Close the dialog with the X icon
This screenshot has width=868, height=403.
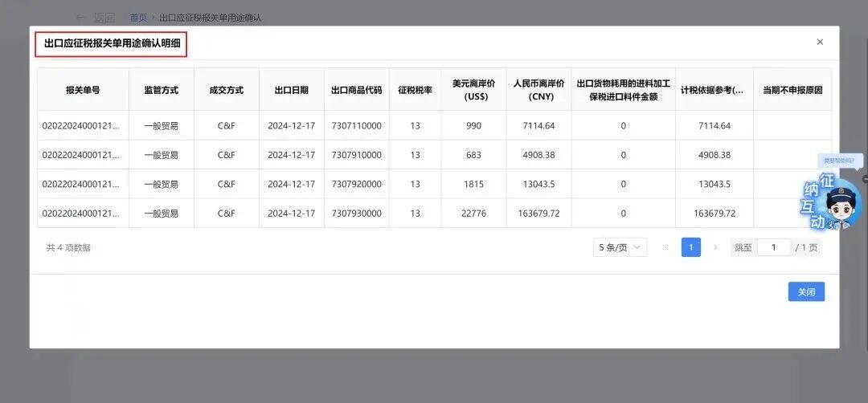(x=820, y=42)
